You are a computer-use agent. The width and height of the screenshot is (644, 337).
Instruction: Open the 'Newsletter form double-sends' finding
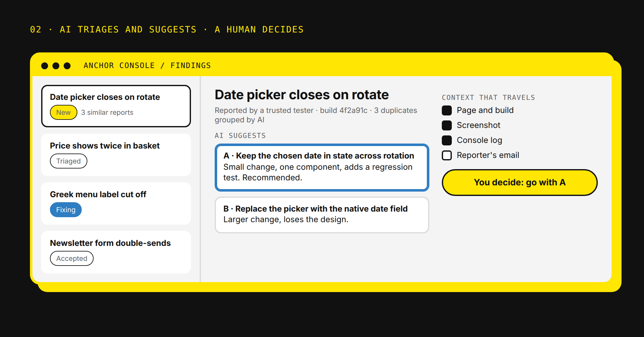(116, 252)
